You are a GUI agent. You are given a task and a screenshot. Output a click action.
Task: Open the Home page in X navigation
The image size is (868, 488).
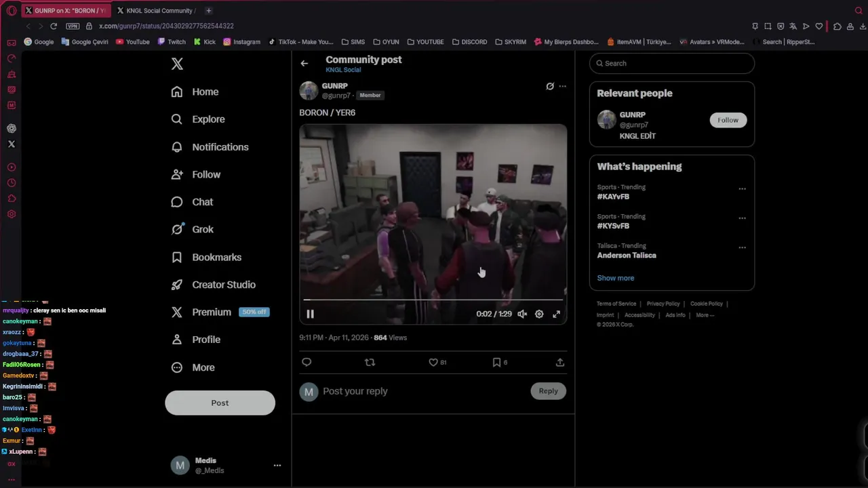(x=195, y=92)
